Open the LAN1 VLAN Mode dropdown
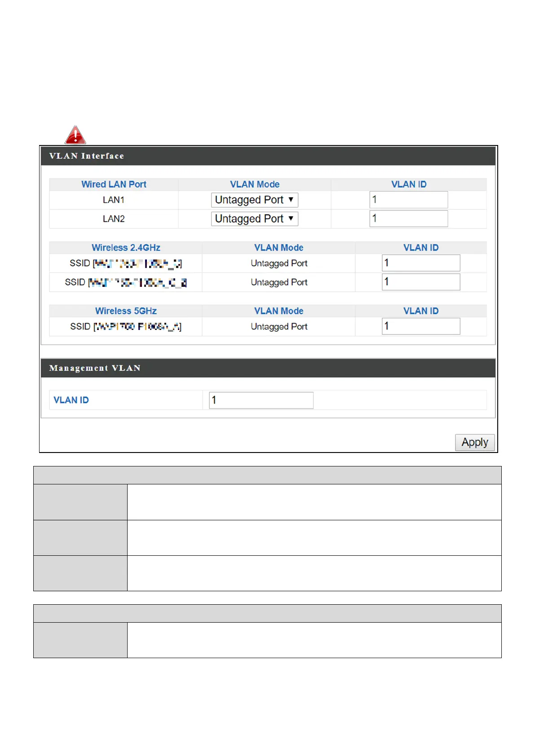This screenshot has width=535, height=756. tap(255, 200)
